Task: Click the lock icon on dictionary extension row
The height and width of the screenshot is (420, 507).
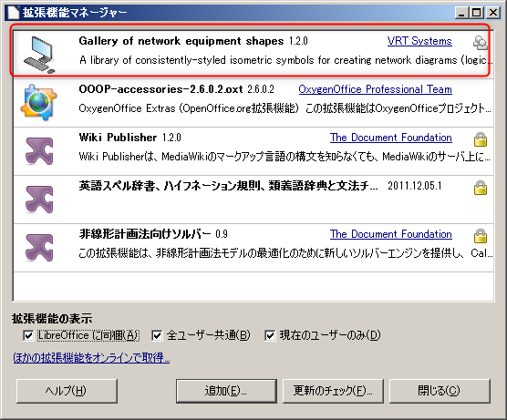Action: pyautogui.click(x=481, y=188)
